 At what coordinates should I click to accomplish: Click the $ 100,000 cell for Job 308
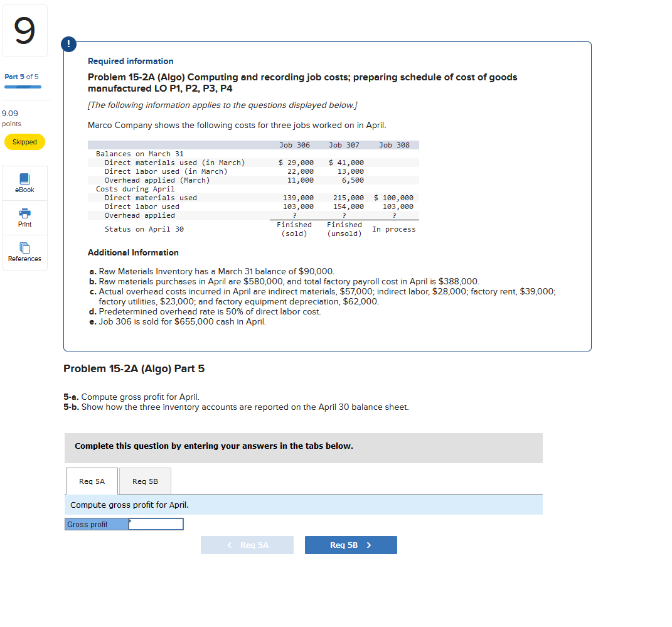(394, 198)
